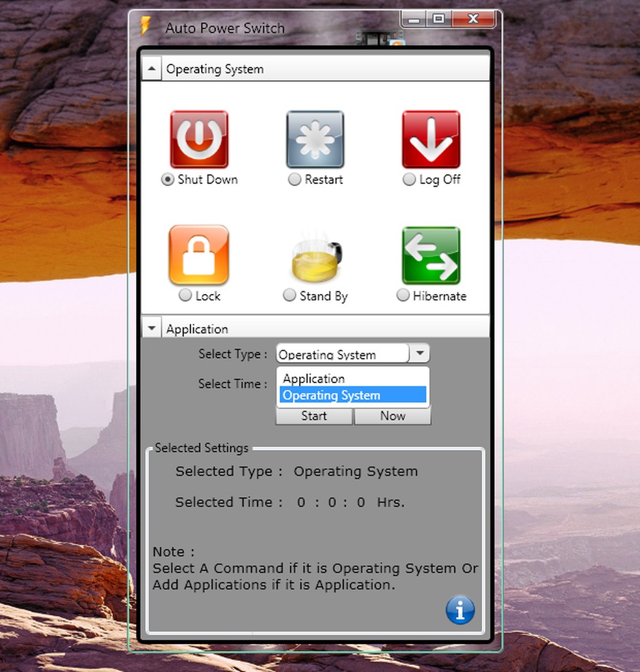Maximize the Auto Power Switch window
Viewport: 640px width, 672px height.
(438, 20)
